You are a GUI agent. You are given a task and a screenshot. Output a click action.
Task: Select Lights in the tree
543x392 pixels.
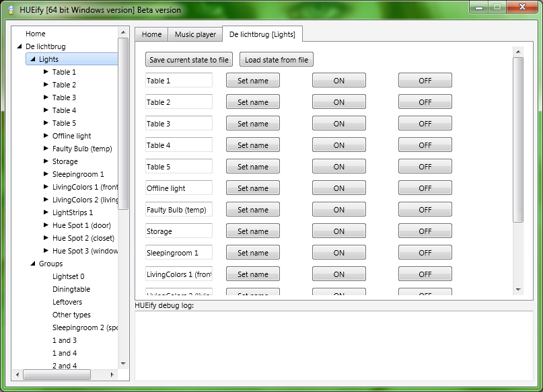(48, 59)
